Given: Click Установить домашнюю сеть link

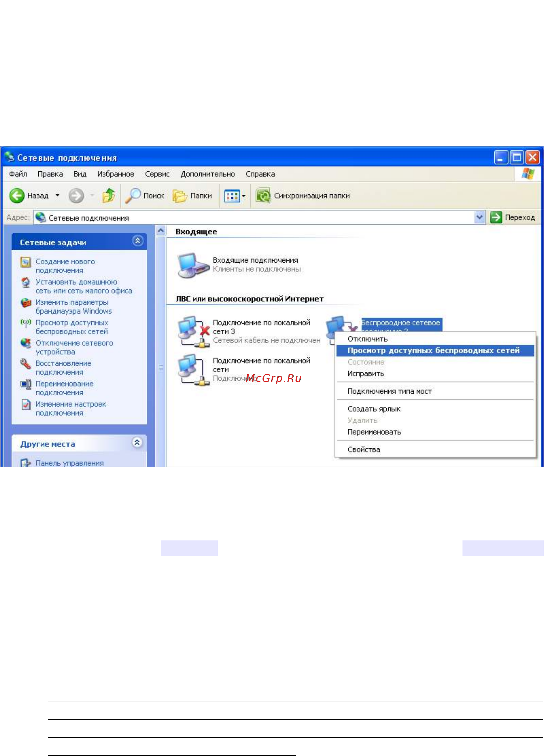Looking at the screenshot, I should coord(84,286).
